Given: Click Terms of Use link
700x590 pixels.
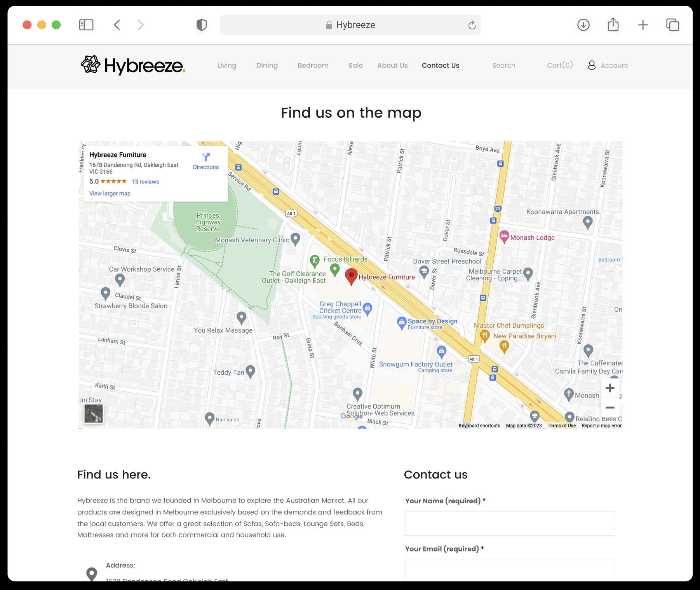Looking at the screenshot, I should [562, 426].
